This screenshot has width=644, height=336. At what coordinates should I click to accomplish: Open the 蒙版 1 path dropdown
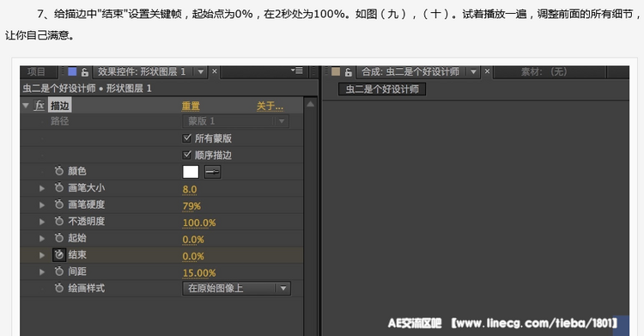pos(235,121)
